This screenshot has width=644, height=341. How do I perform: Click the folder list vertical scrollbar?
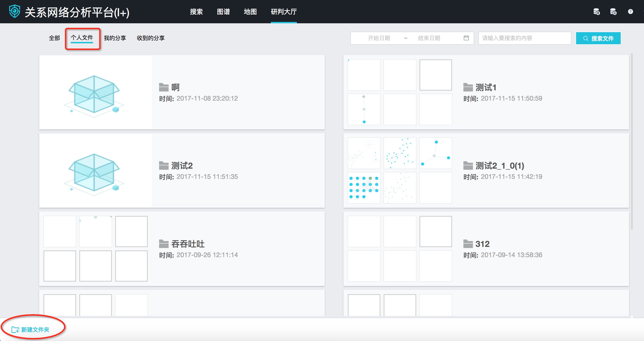(632, 141)
